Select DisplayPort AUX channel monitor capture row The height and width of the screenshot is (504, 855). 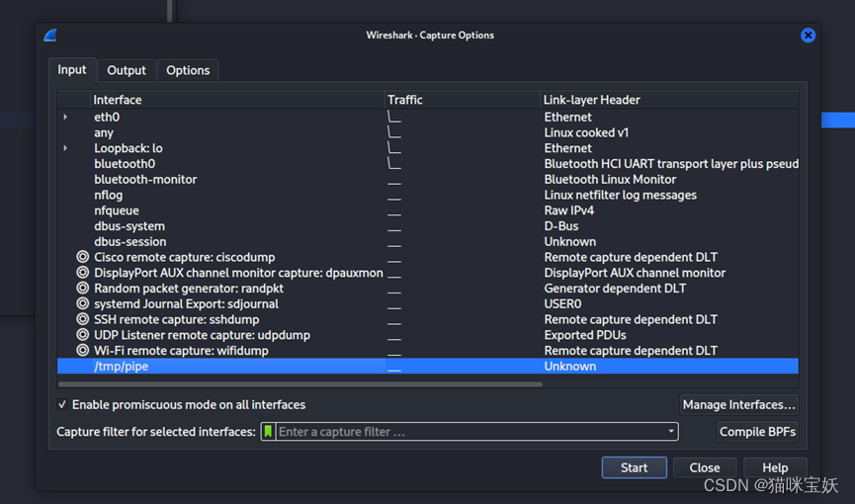tap(427, 272)
